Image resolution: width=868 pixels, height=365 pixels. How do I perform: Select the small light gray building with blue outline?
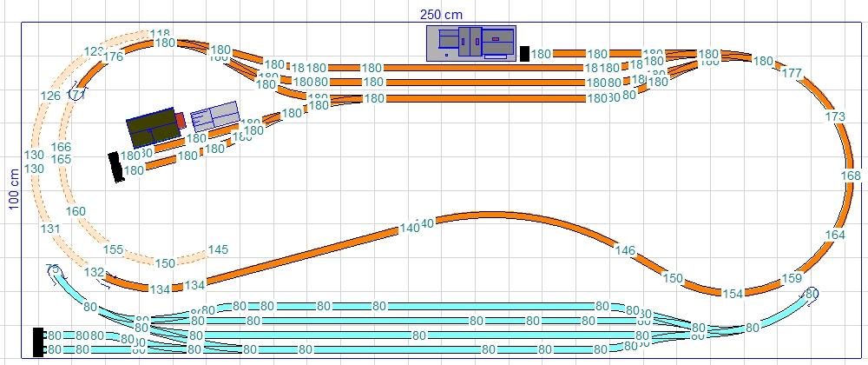pyautogui.click(x=214, y=116)
